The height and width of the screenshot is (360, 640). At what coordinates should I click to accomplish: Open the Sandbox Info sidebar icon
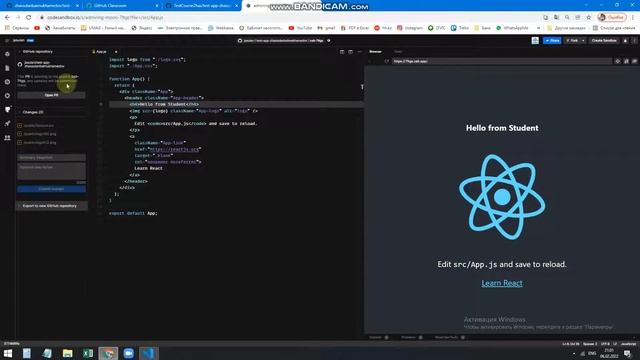click(7, 54)
